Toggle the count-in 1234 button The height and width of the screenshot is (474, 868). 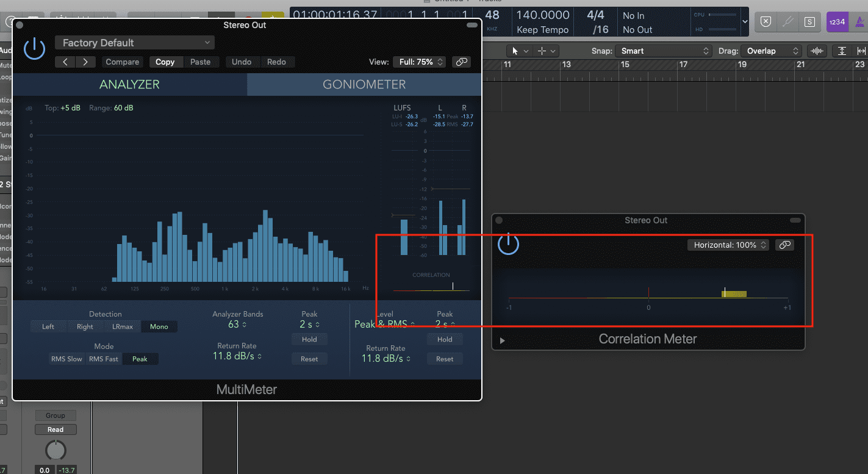(836, 22)
